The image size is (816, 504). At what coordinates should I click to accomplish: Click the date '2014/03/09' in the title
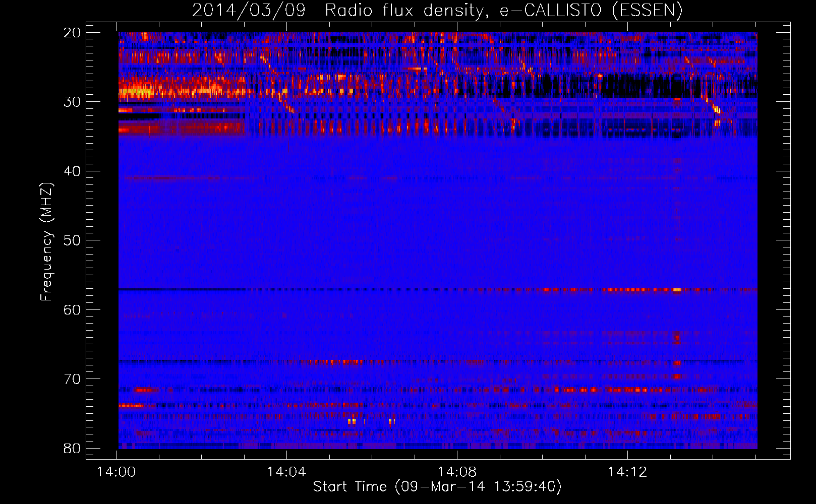[249, 10]
